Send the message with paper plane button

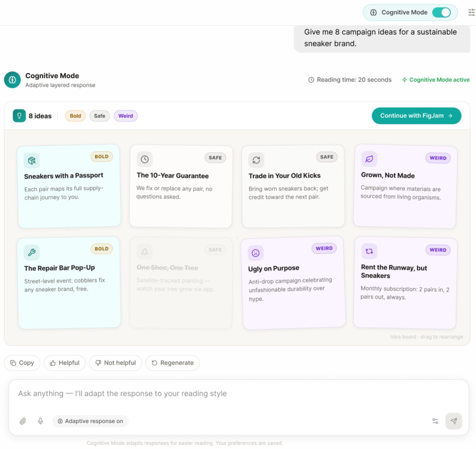454,421
